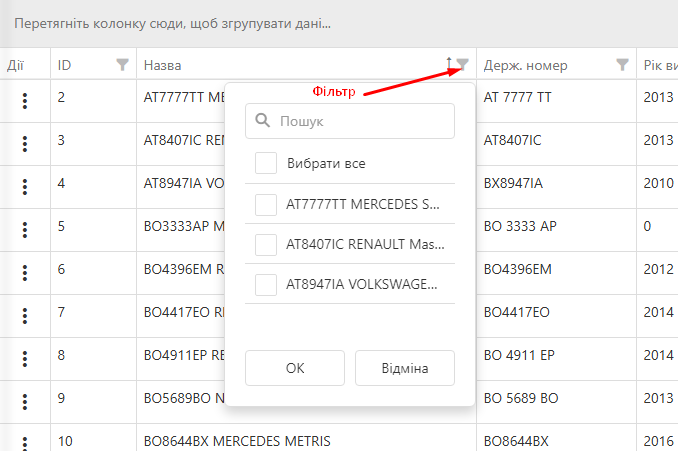This screenshot has width=678, height=451.
Task: Open the filter for Держ. номер column
Action: (622, 65)
